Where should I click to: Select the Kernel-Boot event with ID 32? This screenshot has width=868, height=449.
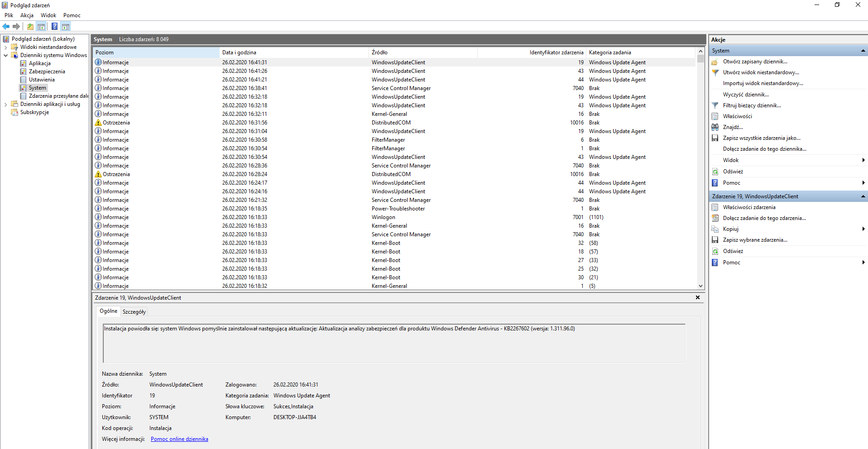(x=394, y=243)
